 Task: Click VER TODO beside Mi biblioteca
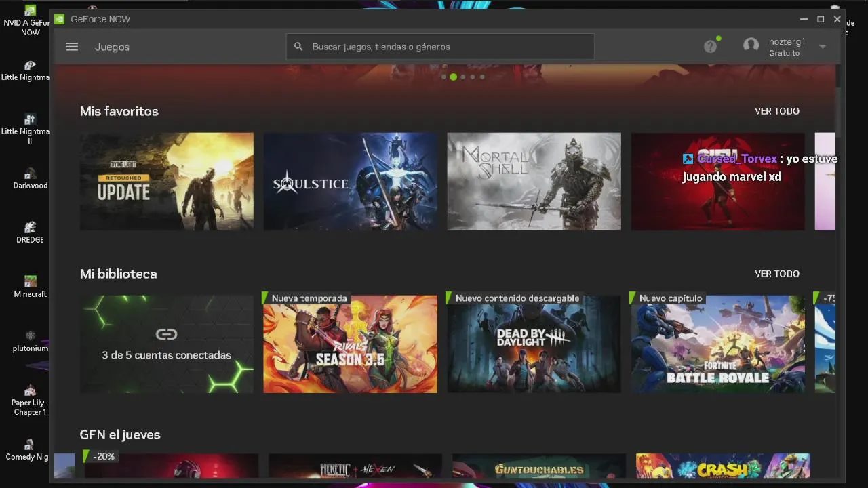(x=777, y=274)
